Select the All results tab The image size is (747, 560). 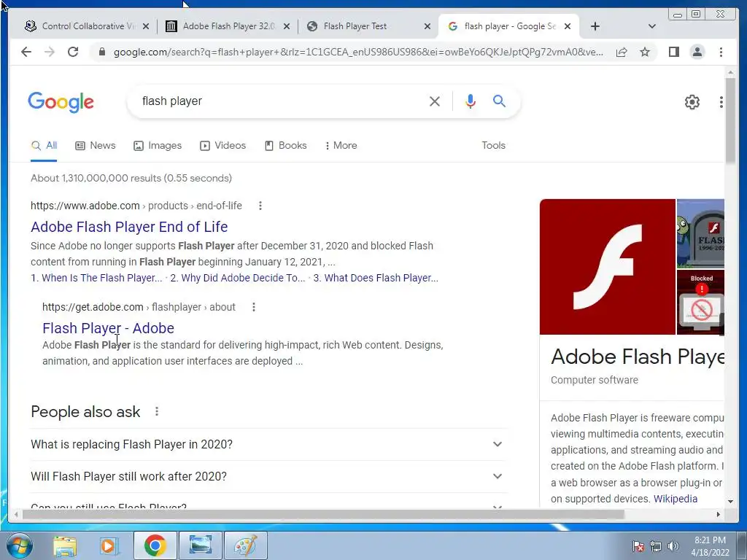(44, 146)
